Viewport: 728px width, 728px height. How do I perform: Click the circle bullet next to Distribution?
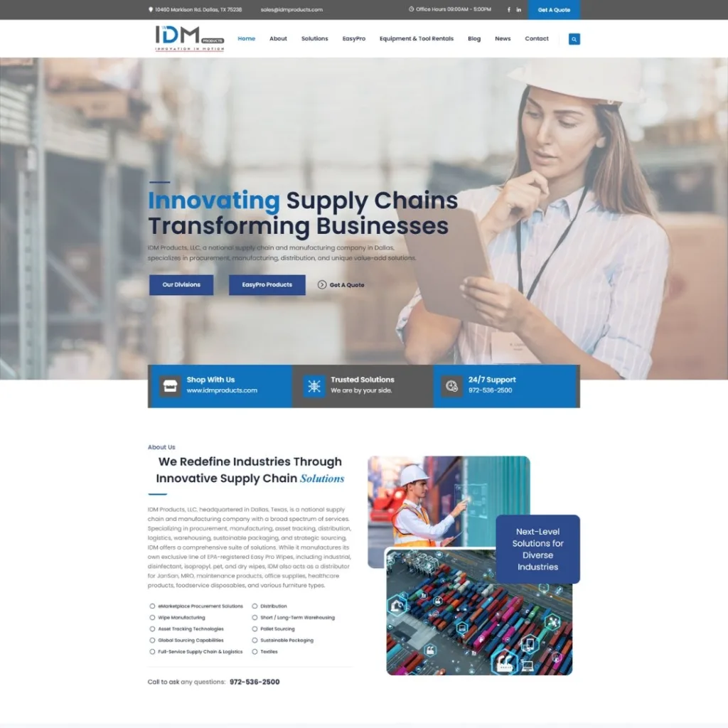pyautogui.click(x=255, y=606)
